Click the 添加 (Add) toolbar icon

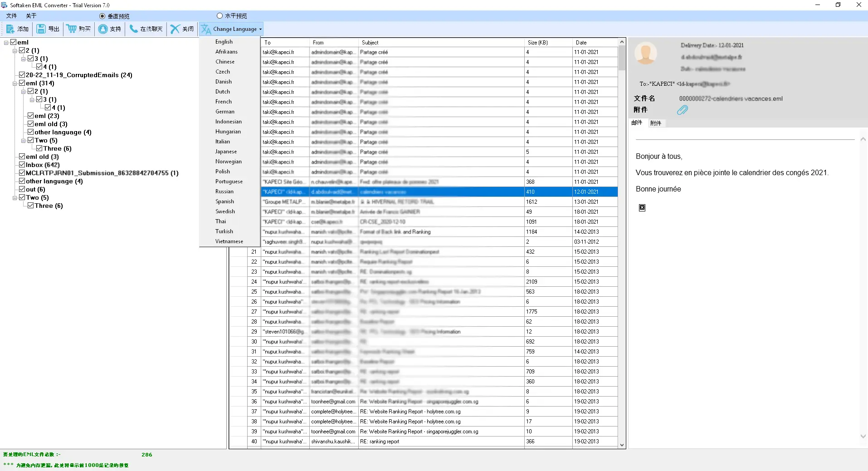pos(17,29)
